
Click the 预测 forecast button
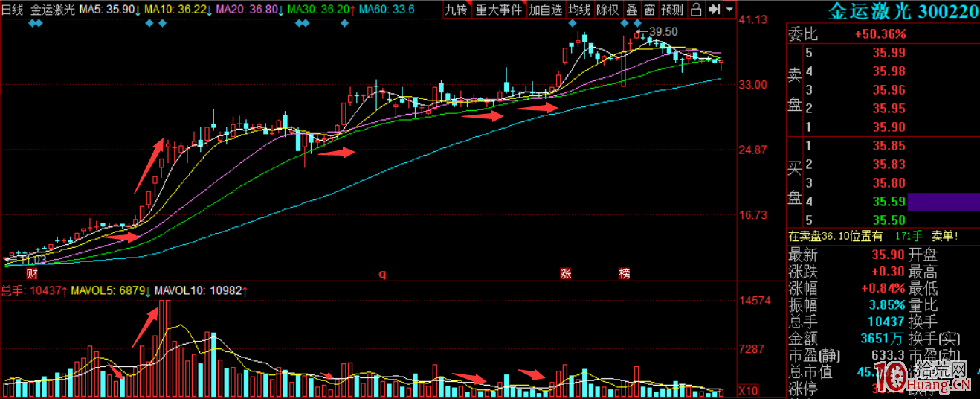coord(671,10)
